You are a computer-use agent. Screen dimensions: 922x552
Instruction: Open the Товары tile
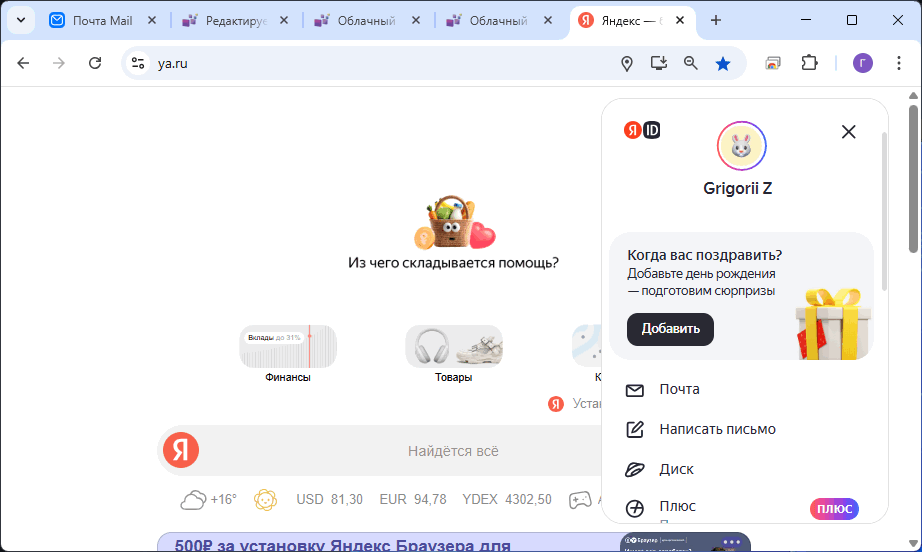[453, 354]
